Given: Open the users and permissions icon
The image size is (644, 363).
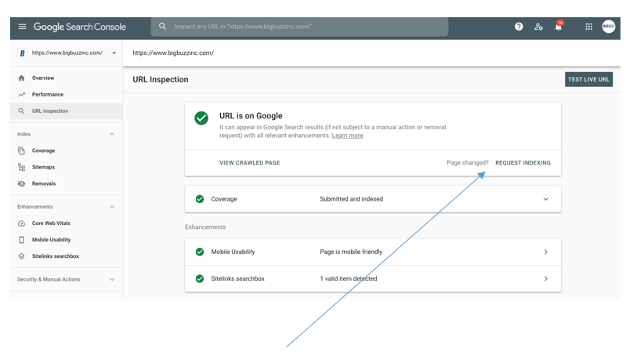Looking at the screenshot, I should coord(538,27).
